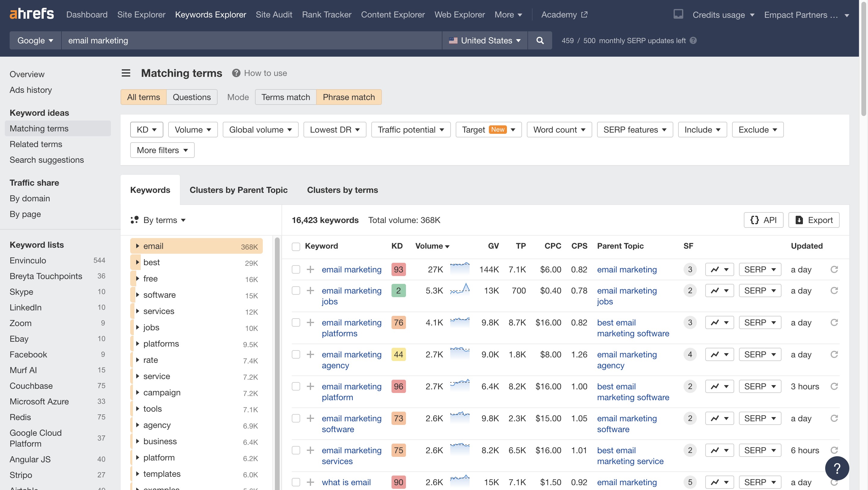This screenshot has height=490, width=868.
Task: Open the United States country dropdown
Action: point(485,40)
